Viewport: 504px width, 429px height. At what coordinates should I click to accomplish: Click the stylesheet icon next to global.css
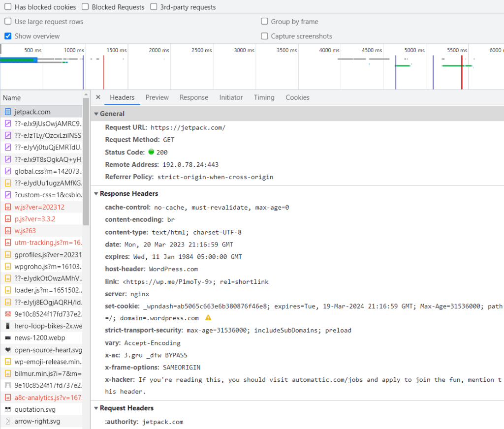pos(8,171)
